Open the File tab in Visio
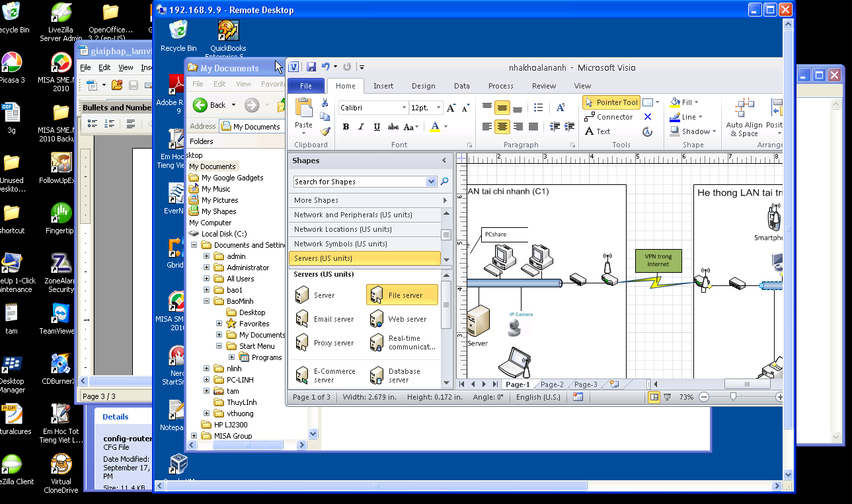This screenshot has width=852, height=504. point(306,86)
